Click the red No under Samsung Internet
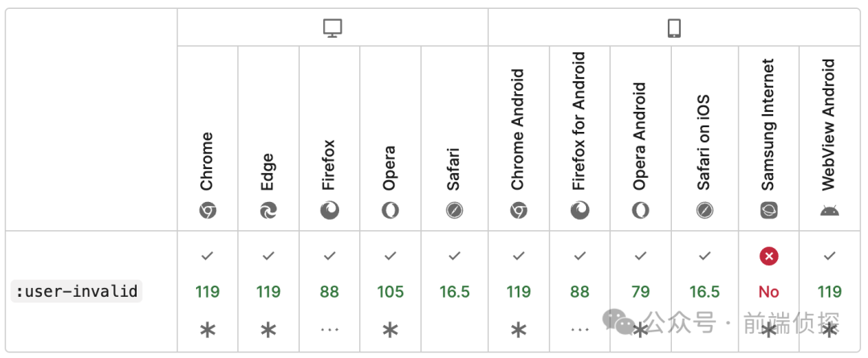This screenshot has height=358, width=868. [769, 291]
